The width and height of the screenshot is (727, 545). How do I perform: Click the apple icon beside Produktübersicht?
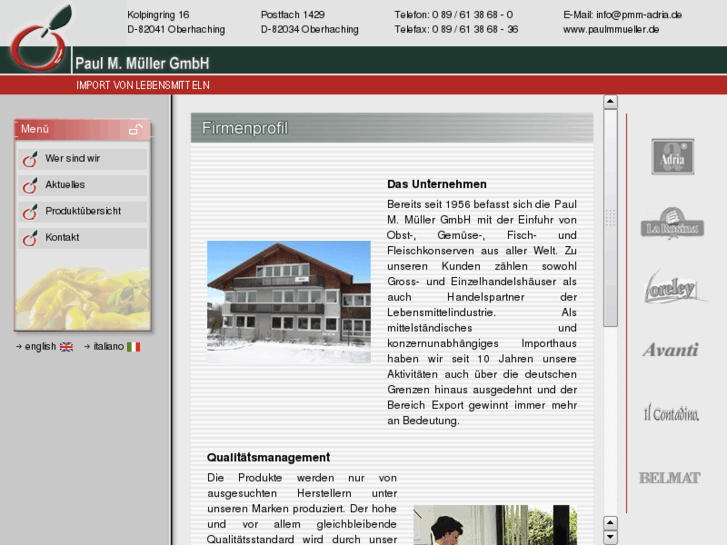30,212
